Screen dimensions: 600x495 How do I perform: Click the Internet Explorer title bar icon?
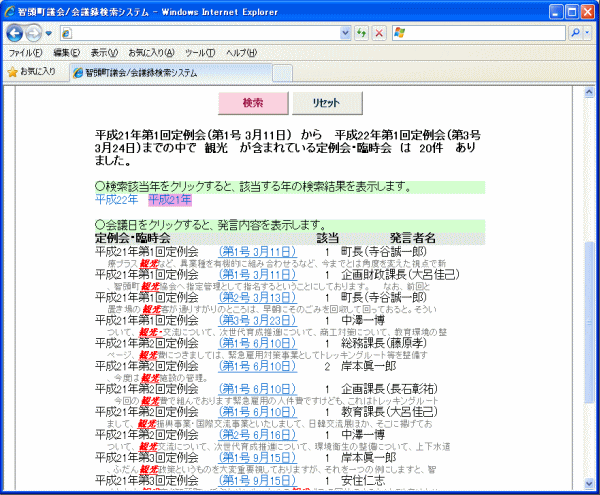[10, 12]
